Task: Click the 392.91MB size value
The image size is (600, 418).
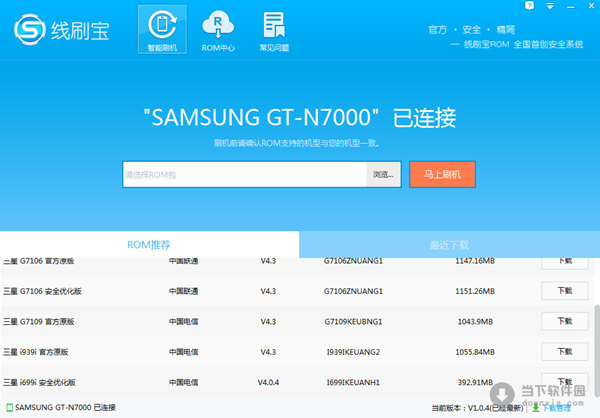Action: tap(475, 382)
